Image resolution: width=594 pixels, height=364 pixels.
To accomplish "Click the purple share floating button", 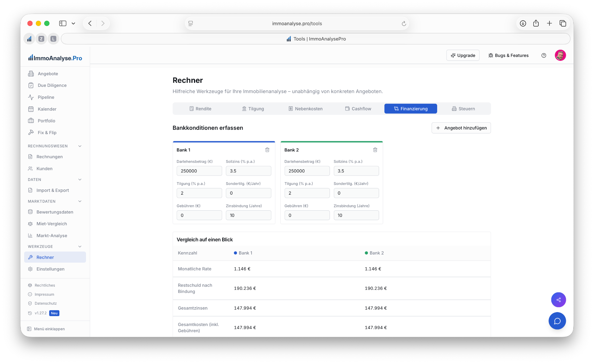I will [558, 300].
